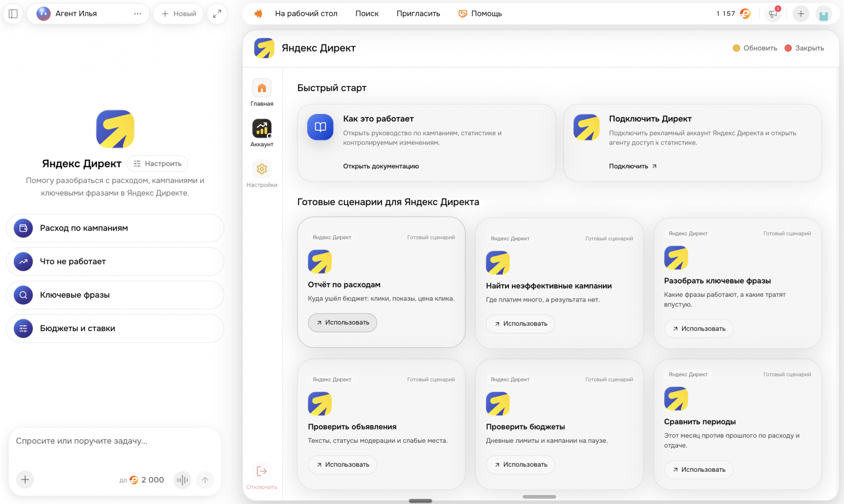Open the Аккаунт section icon
844x504 pixels.
click(x=262, y=129)
